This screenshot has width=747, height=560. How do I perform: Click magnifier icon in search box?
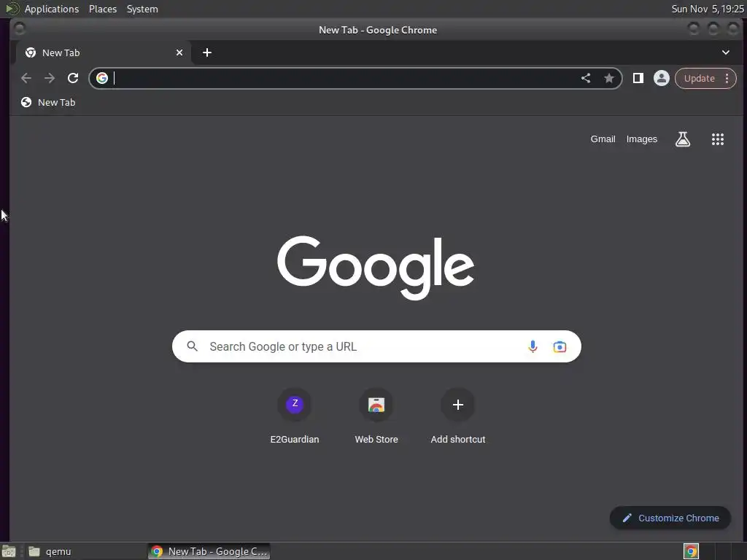(x=192, y=346)
